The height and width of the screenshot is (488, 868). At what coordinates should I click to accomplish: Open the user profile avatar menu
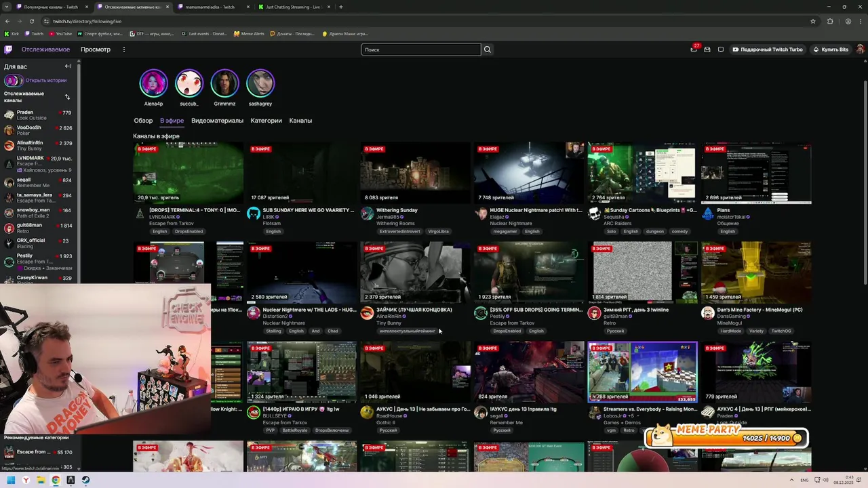(x=860, y=49)
